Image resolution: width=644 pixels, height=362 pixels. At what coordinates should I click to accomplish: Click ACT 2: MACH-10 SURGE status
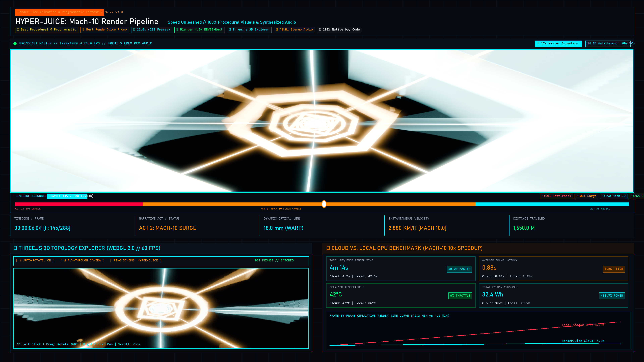(x=168, y=228)
